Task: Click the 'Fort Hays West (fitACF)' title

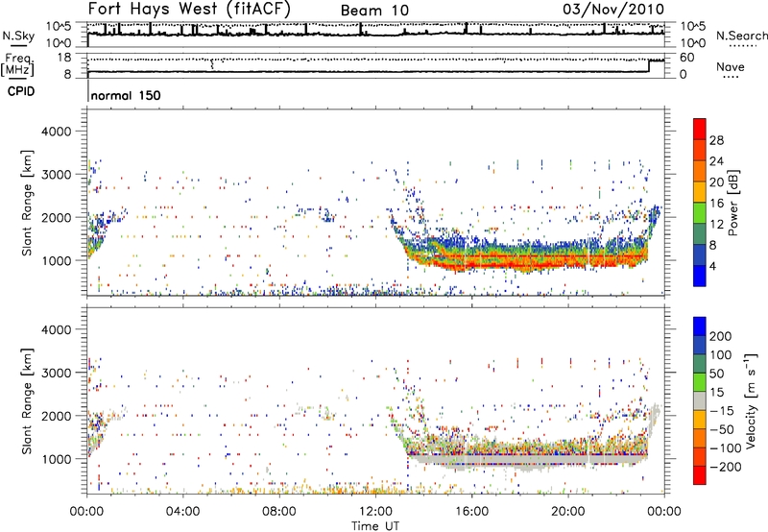Action: [x=188, y=9]
